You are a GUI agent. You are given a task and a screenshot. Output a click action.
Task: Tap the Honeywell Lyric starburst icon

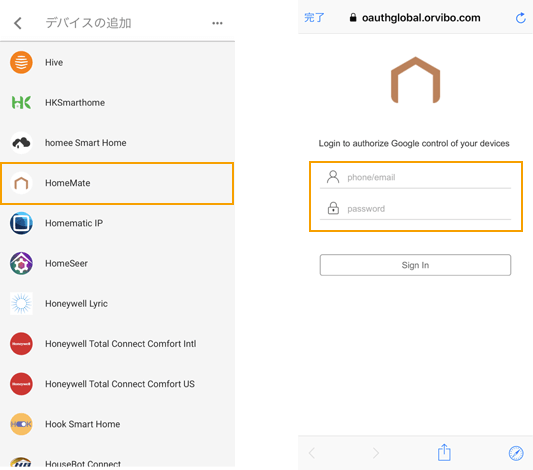21,303
